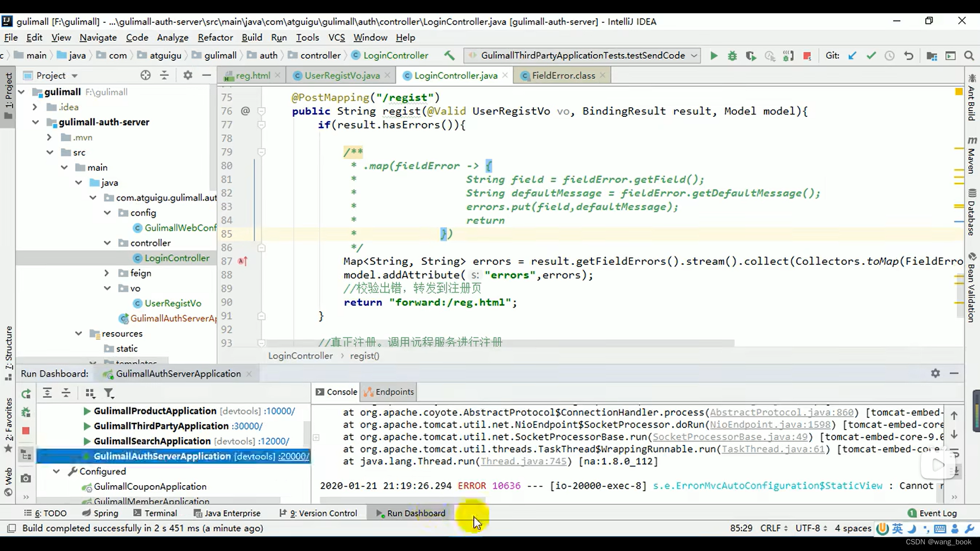Open AbstractProtocol.java:860 stack trace link
This screenshot has width=980, height=551.
781,412
